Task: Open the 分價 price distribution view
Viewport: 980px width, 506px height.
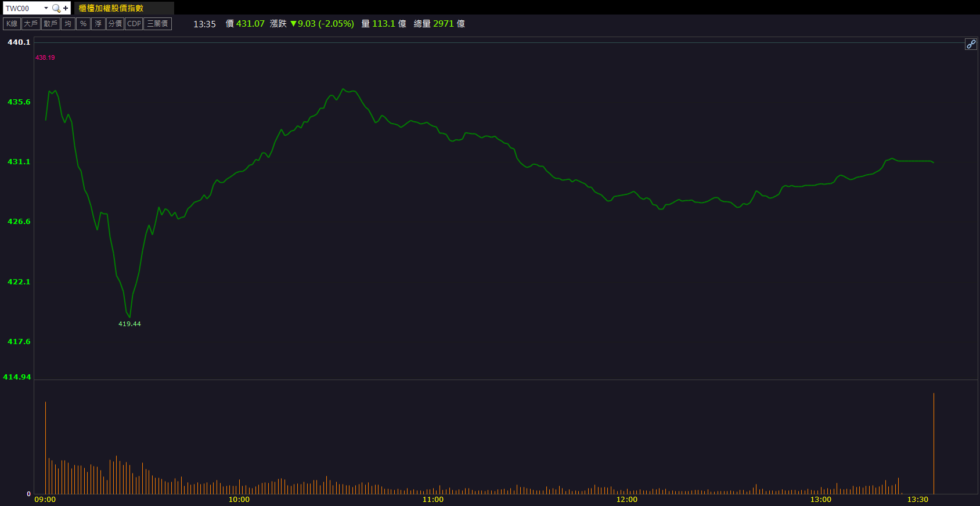Action: tap(116, 24)
